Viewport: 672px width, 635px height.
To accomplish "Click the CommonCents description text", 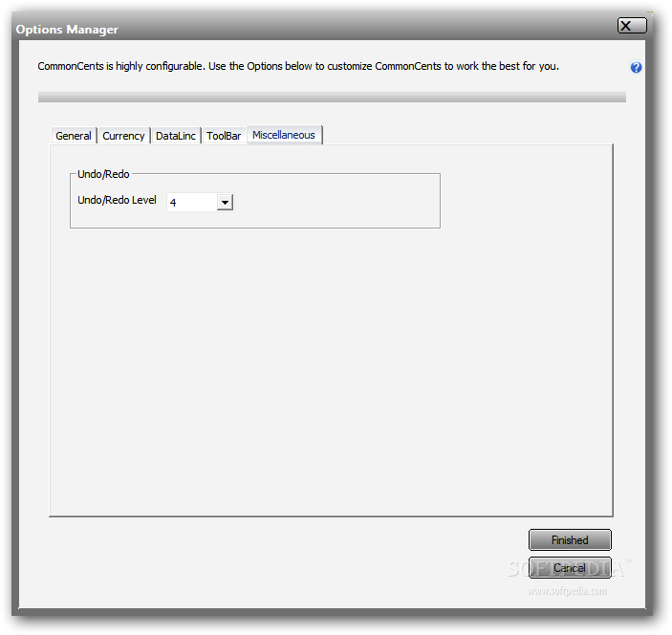I will 298,66.
